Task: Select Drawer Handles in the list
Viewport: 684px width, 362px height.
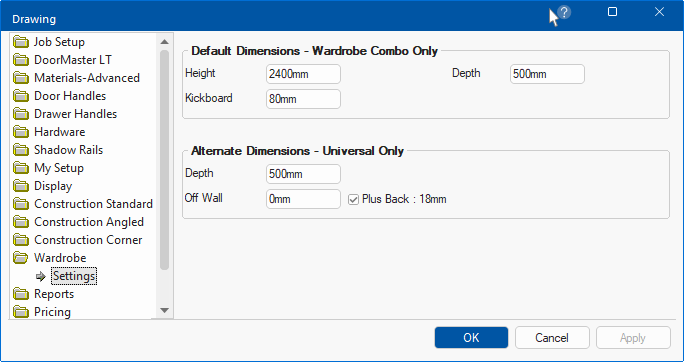Action: point(75,114)
